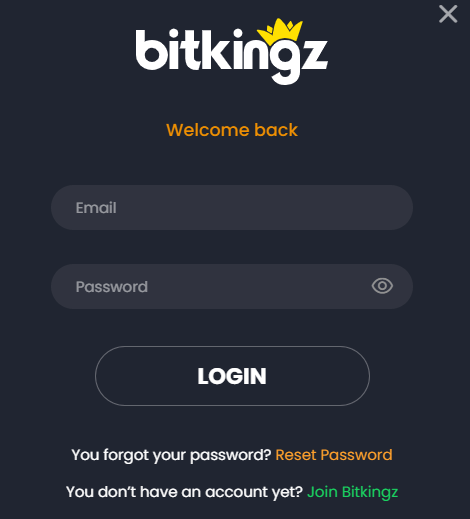Close the login dialog with the X
The height and width of the screenshot is (519, 470).
pyautogui.click(x=448, y=14)
